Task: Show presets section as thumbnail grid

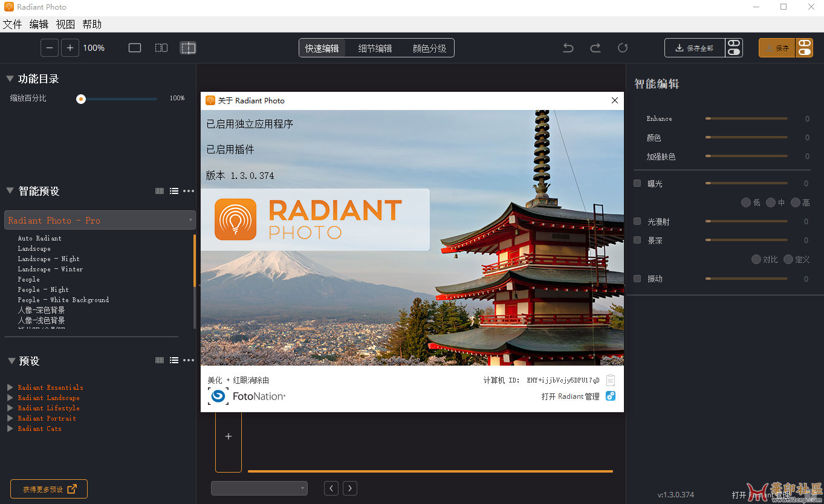Action: click(x=160, y=360)
